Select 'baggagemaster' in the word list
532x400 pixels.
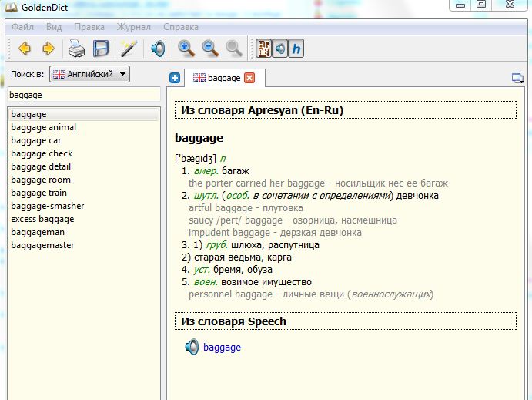84,245
